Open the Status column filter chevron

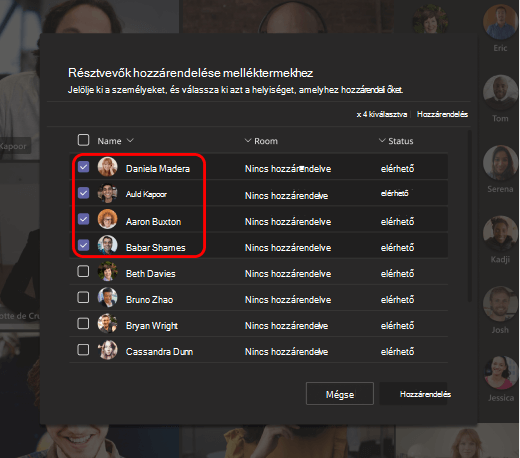(x=382, y=141)
